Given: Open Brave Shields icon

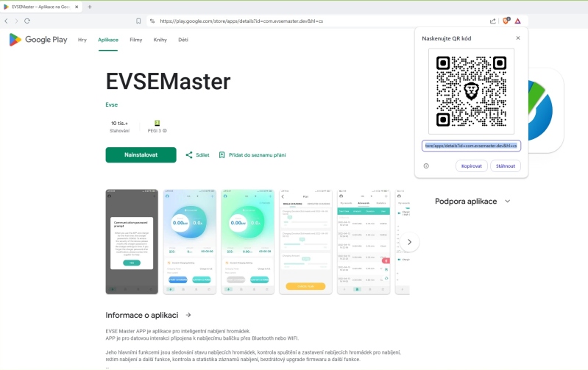Looking at the screenshot, I should (x=506, y=21).
